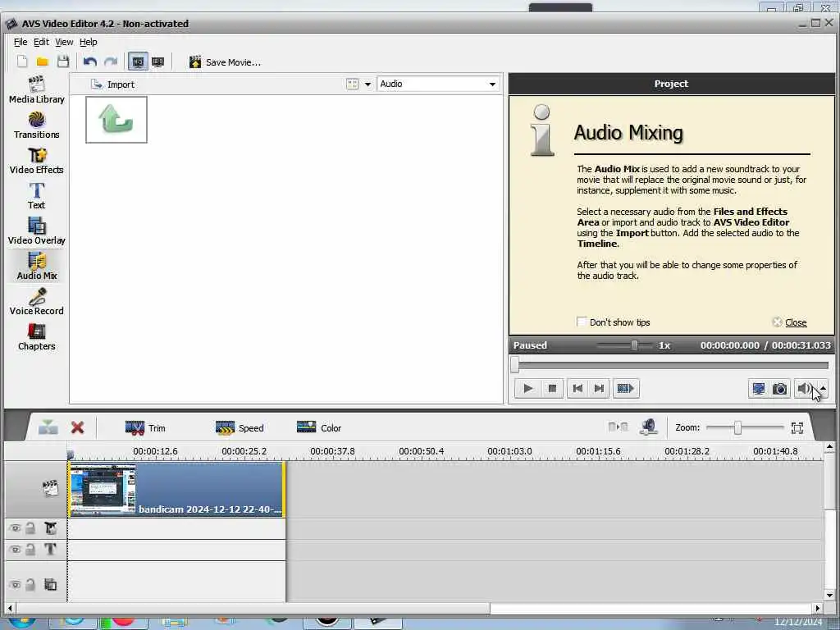Adjust the timeline Zoom slider
The image size is (840, 630).
point(737,427)
